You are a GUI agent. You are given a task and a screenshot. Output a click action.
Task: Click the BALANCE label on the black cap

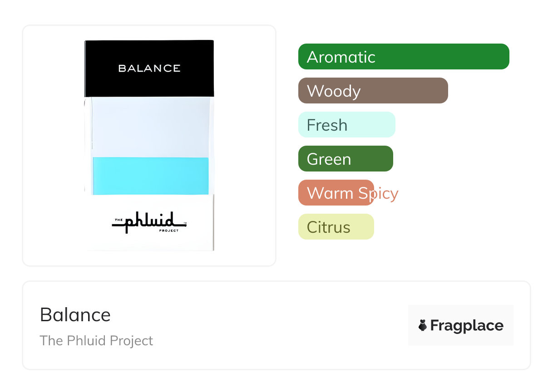149,69
